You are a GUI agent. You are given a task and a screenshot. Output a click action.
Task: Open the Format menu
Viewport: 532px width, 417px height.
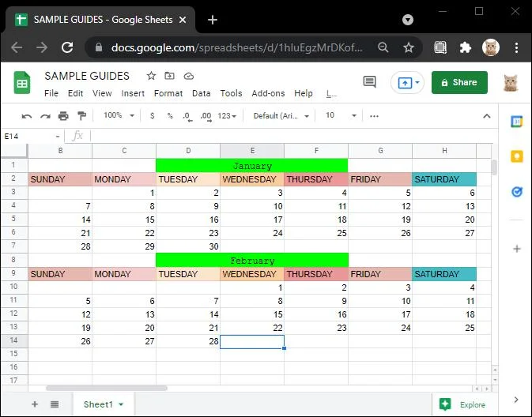[168, 93]
